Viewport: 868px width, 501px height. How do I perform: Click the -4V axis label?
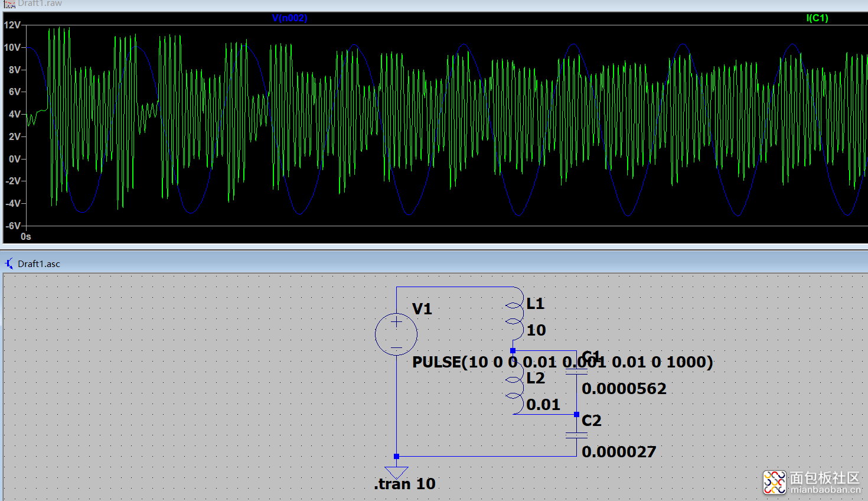pyautogui.click(x=13, y=203)
